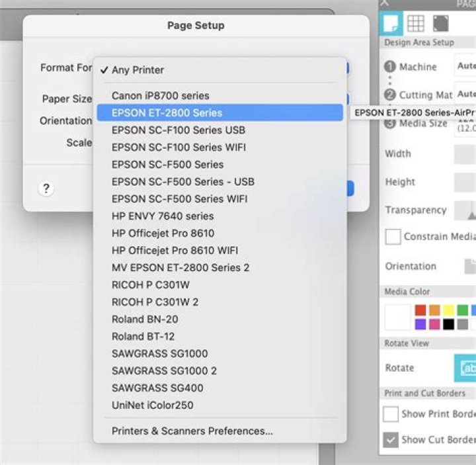Disable Show Cut Border checkbox
Viewport: 476px width, 465px height.
(x=391, y=440)
